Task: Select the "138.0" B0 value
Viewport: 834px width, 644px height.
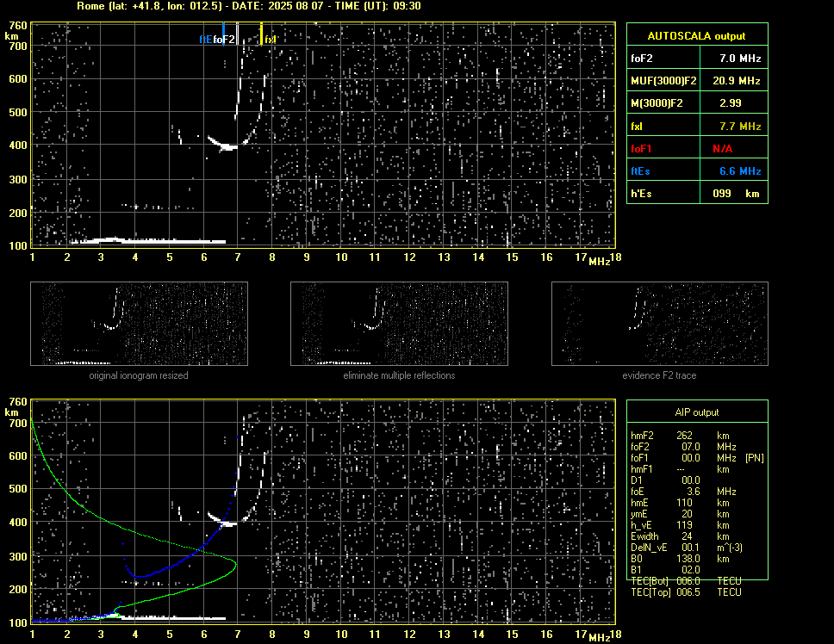Action: [x=688, y=559]
